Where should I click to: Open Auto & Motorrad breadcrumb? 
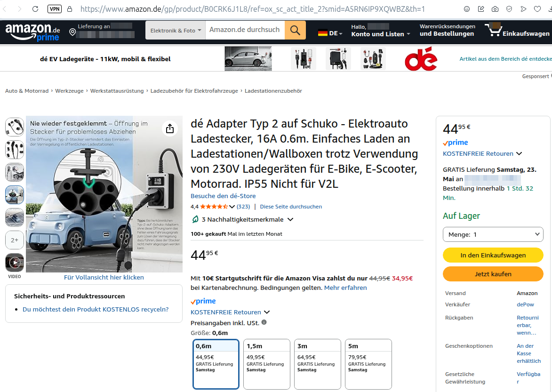tap(27, 91)
